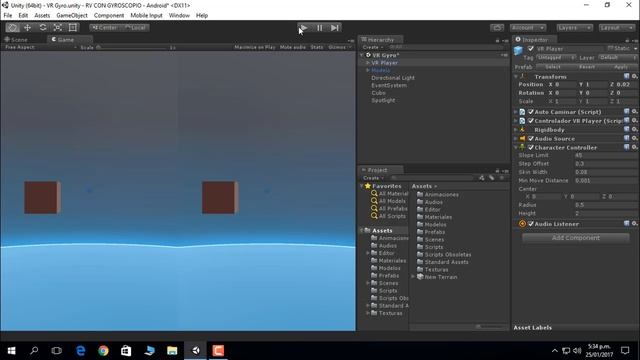Image resolution: width=640 pixels, height=360 pixels.
Task: Select the Scale tool
Action: click(x=58, y=28)
